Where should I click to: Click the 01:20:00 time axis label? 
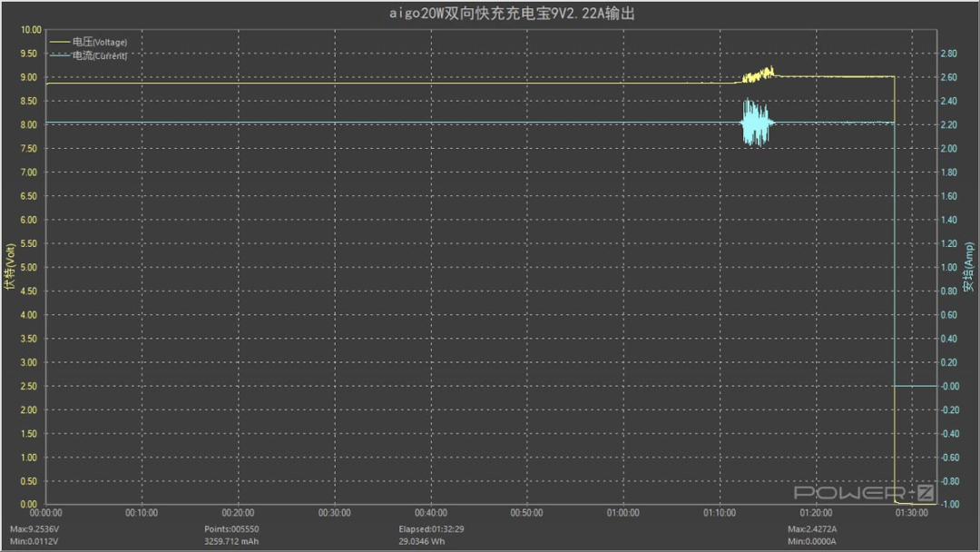pyautogui.click(x=816, y=513)
